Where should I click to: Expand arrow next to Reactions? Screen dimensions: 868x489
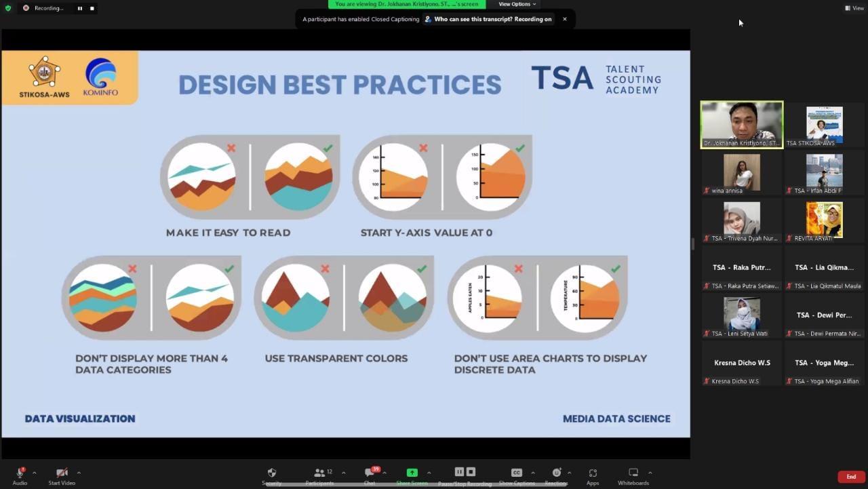(569, 473)
